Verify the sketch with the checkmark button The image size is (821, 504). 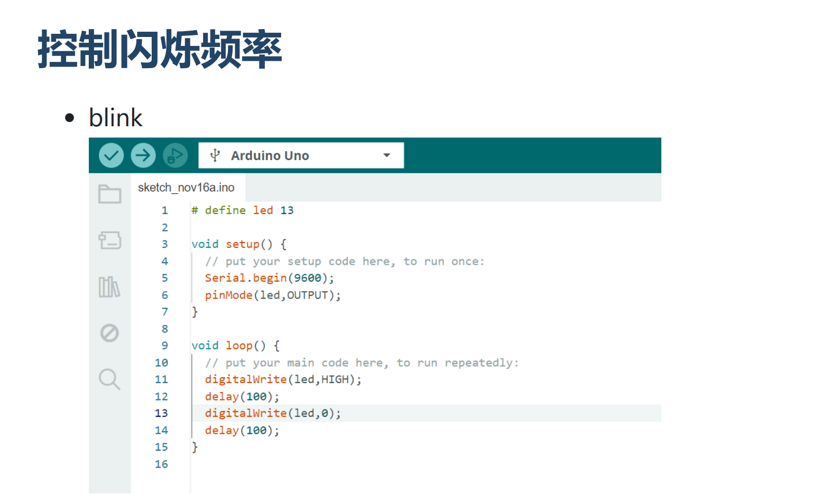click(x=111, y=155)
